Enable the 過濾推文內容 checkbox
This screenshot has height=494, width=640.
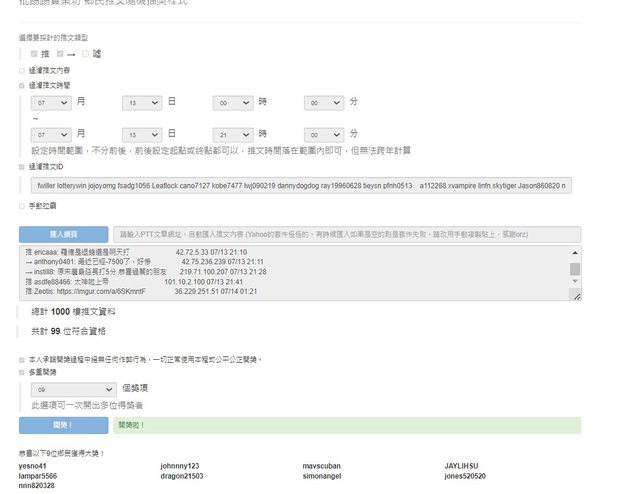[22, 70]
